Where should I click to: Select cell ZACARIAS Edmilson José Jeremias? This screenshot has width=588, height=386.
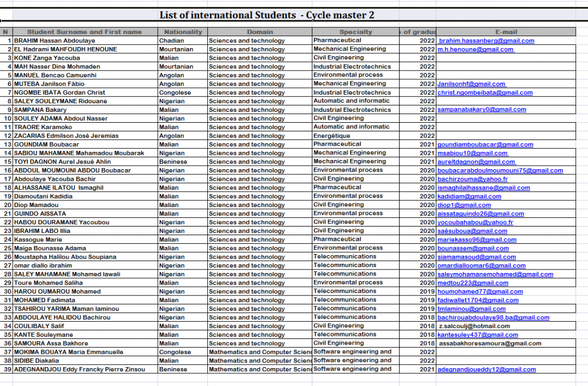click(85, 135)
